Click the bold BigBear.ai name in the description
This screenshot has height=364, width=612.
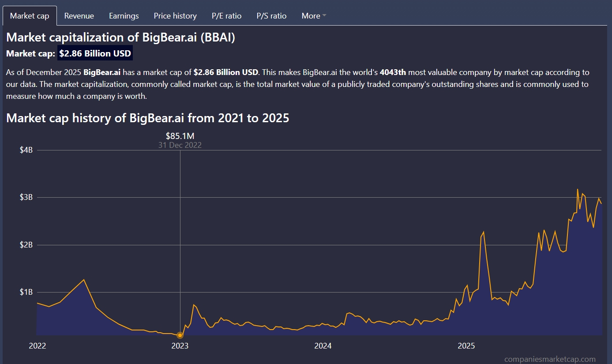coord(102,72)
